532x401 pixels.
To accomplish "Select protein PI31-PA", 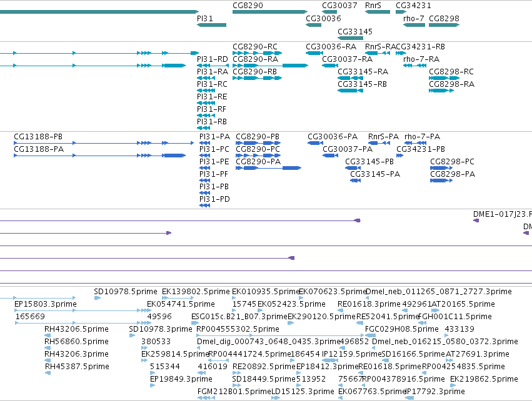I will (205, 143).
